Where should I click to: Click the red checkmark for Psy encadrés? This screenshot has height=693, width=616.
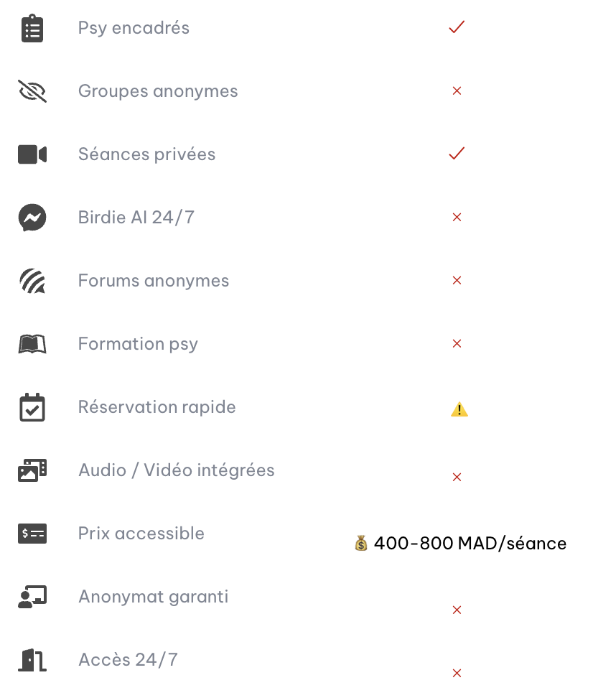[457, 27]
